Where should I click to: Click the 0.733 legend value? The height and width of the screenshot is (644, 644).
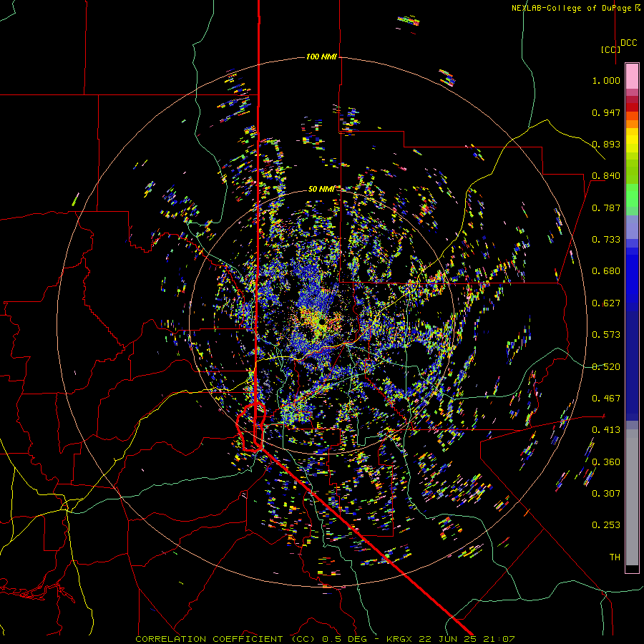[606, 240]
